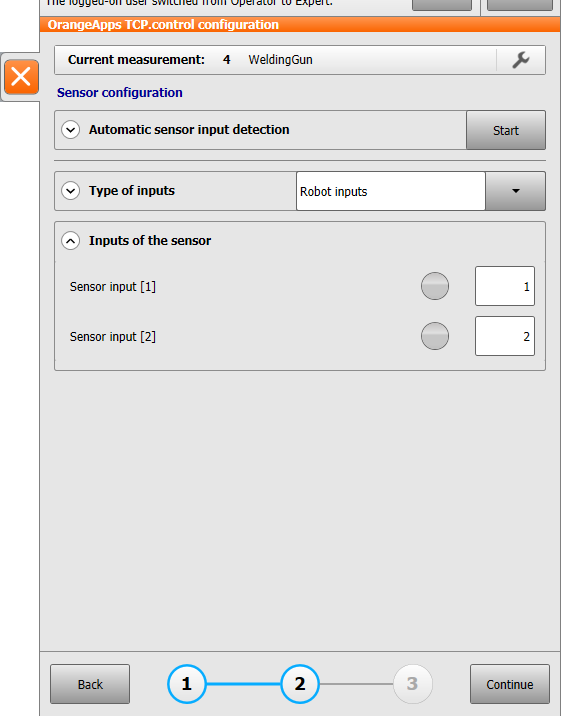The width and height of the screenshot is (561, 716).
Task: Close the TCP.control panel with orange X
Action: pyautogui.click(x=21, y=76)
